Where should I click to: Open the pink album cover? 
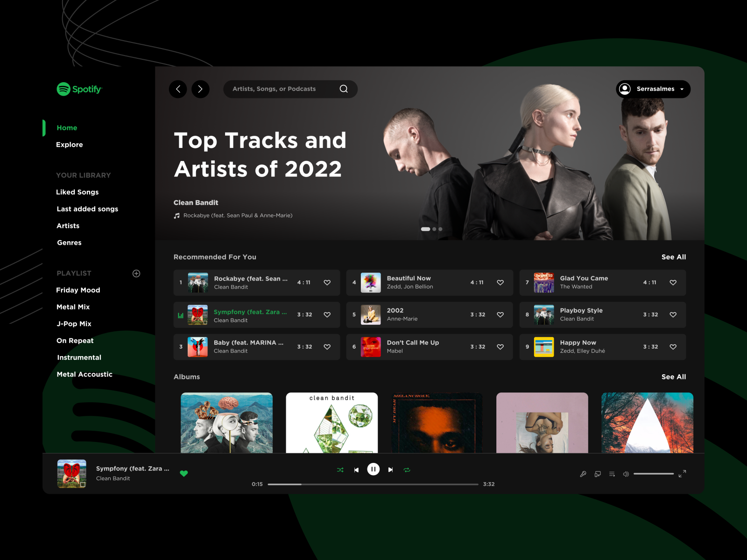coord(542,423)
